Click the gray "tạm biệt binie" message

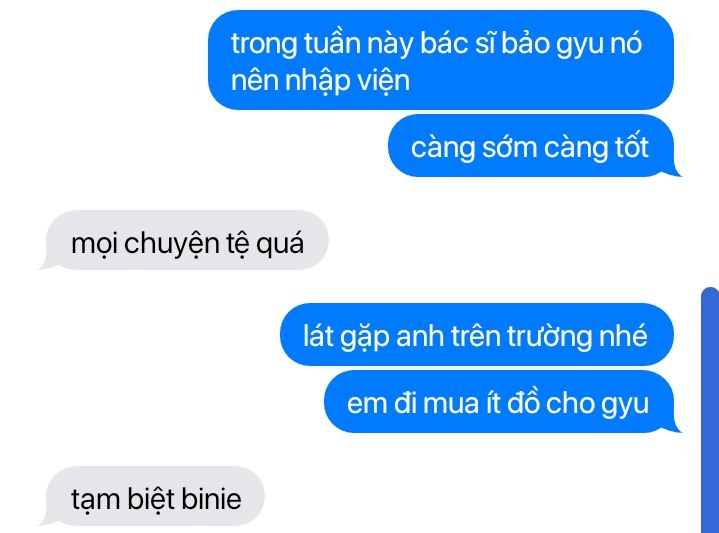coord(156,496)
